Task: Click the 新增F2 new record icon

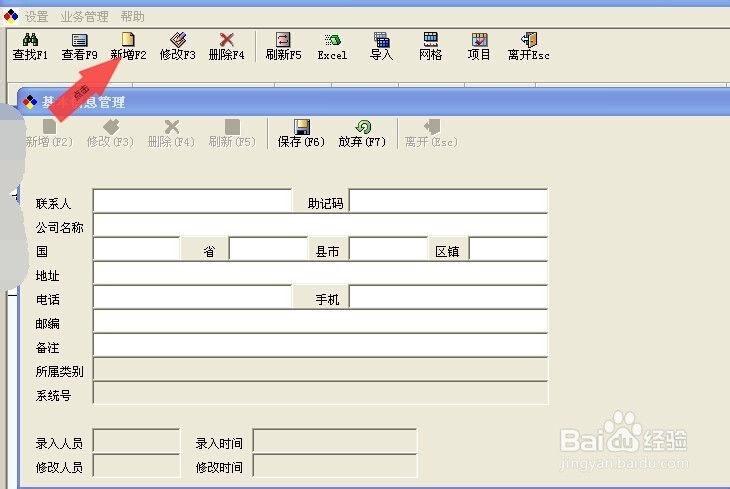Action: point(128,40)
